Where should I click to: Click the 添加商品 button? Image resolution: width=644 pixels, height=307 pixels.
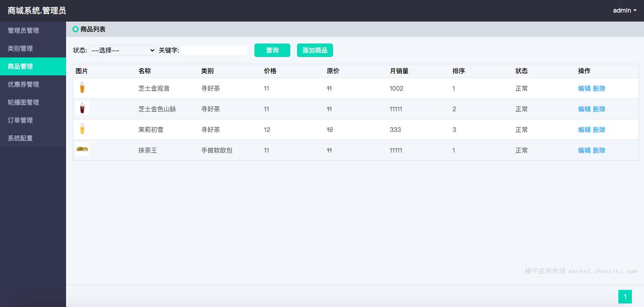click(315, 50)
